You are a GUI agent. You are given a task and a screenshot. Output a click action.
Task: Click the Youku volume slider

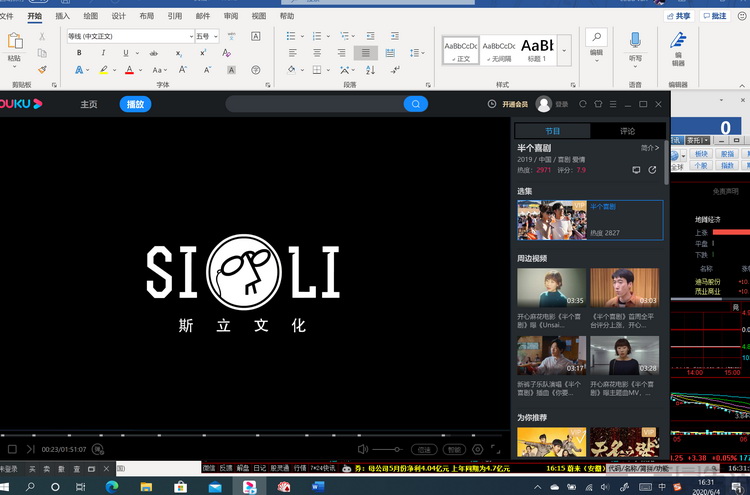click(x=388, y=449)
